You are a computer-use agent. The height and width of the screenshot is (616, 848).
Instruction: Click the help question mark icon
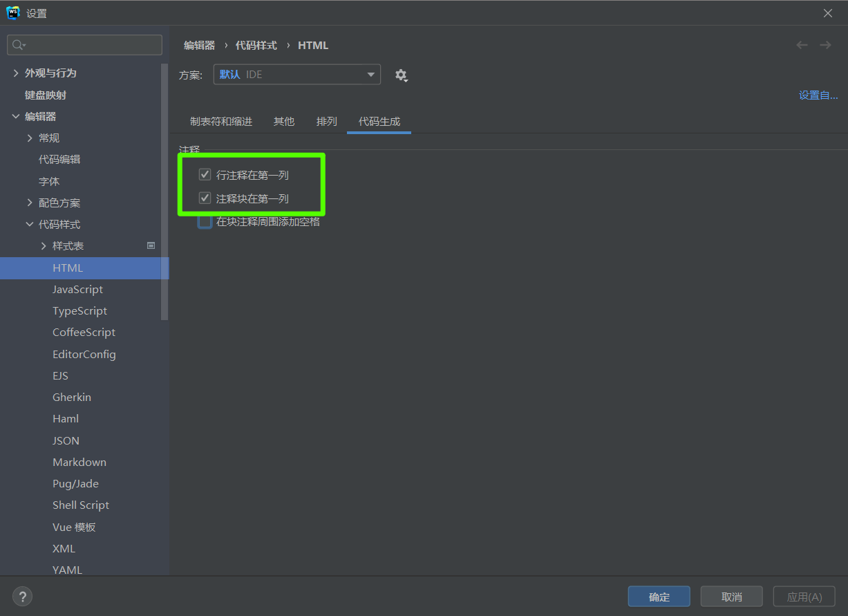(22, 597)
